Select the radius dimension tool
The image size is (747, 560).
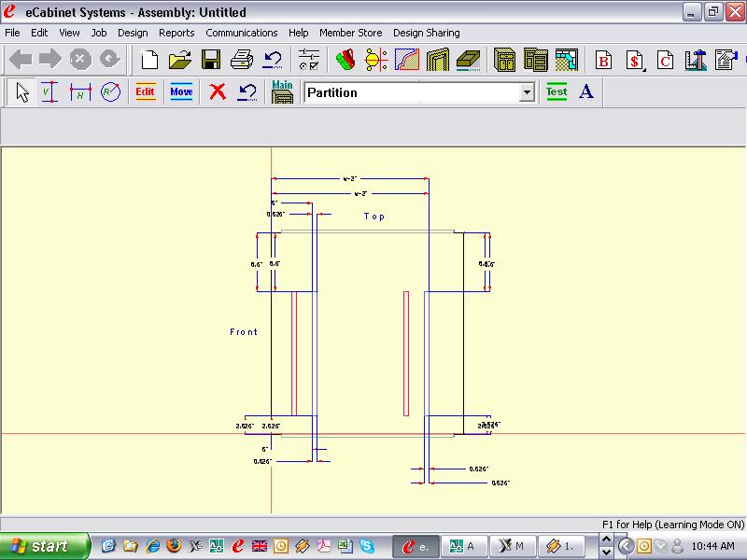click(x=110, y=91)
